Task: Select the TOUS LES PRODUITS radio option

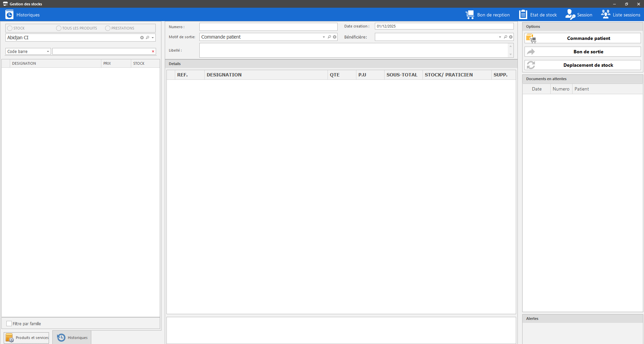Action: (59, 28)
